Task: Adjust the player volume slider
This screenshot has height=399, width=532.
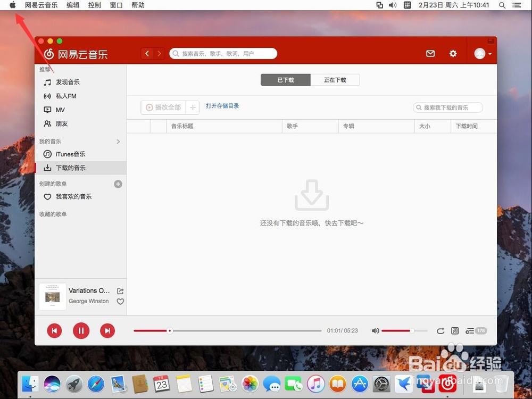Action: (404, 331)
